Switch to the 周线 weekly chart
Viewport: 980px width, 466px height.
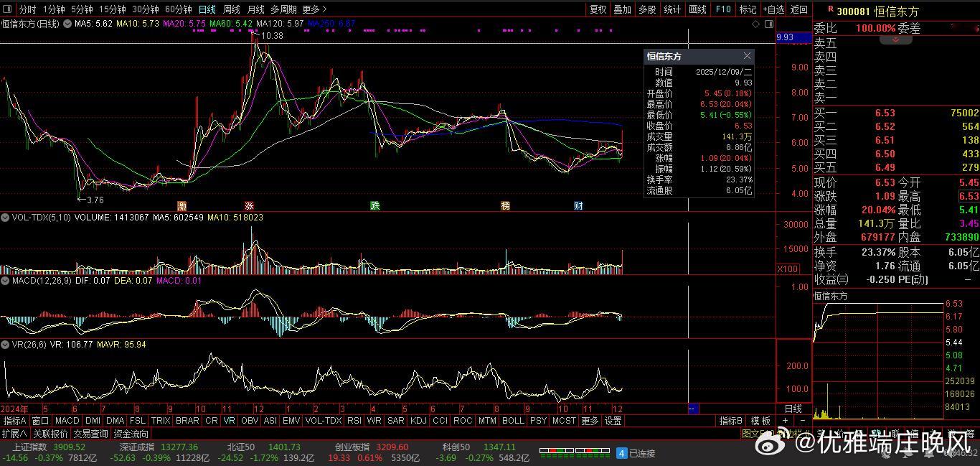point(231,9)
